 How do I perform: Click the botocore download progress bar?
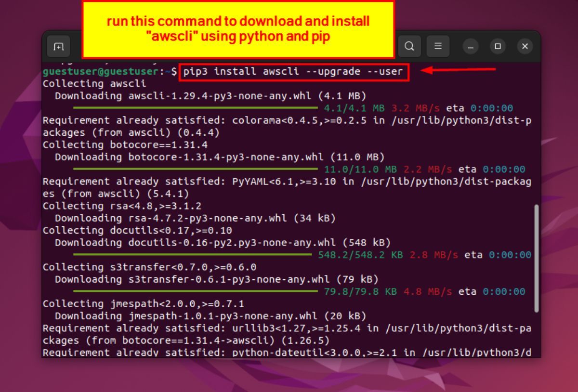[x=196, y=170]
